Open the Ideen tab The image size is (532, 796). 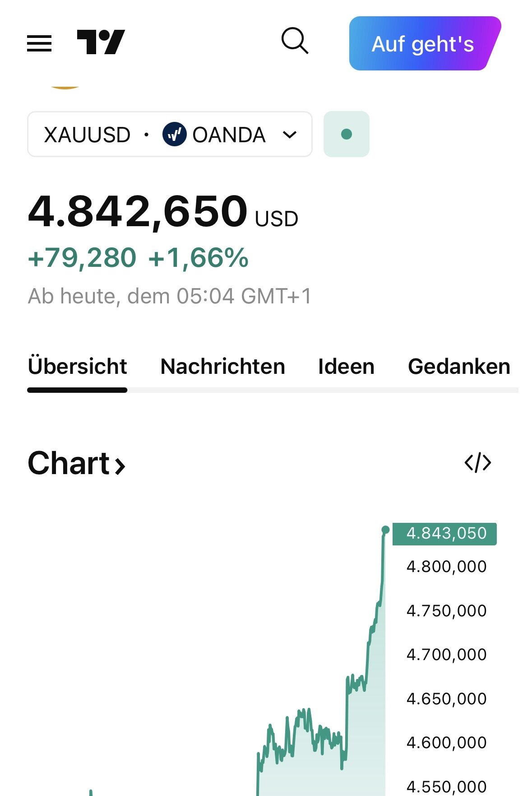coord(346,366)
